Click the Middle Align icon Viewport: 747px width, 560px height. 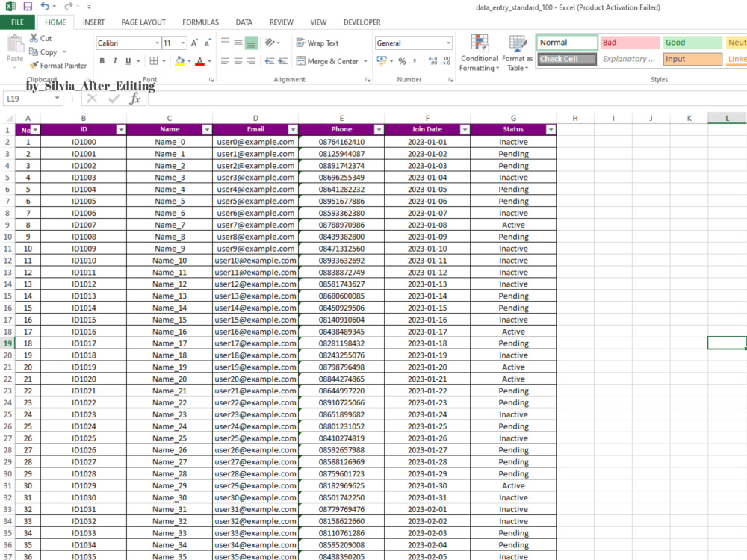click(x=238, y=43)
